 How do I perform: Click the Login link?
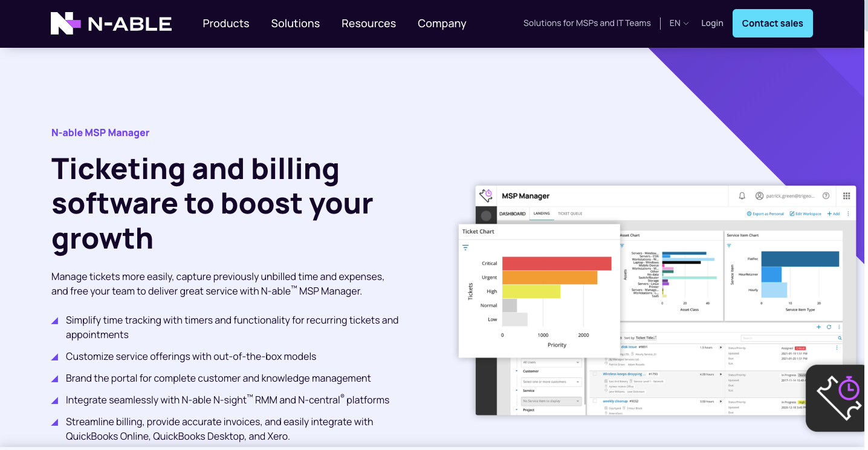(712, 23)
